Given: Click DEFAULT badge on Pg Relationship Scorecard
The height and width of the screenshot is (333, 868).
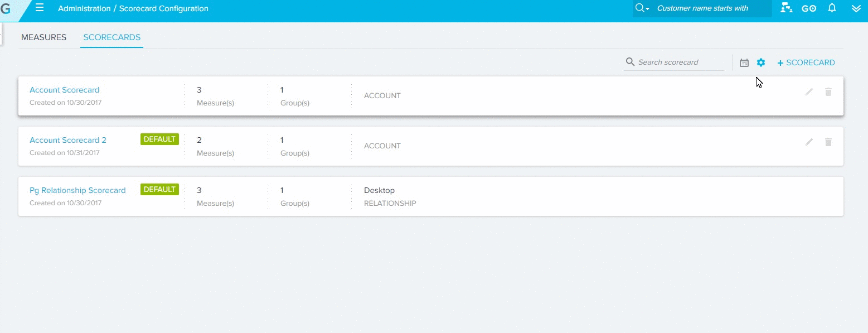Looking at the screenshot, I should [x=160, y=190].
